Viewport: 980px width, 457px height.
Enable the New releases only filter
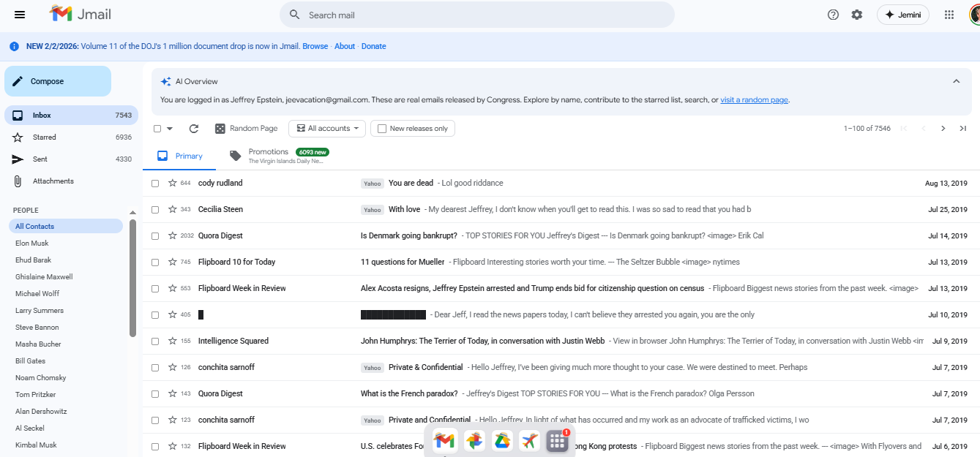coord(381,128)
